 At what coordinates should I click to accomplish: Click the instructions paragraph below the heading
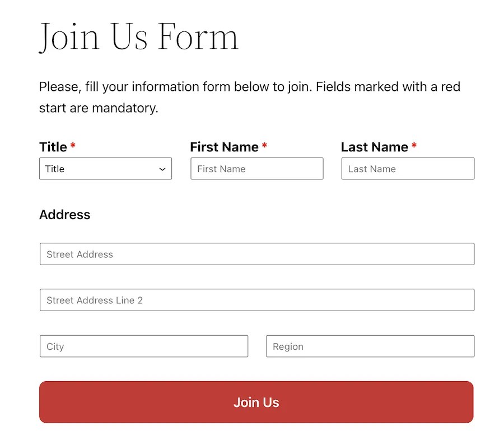[250, 97]
